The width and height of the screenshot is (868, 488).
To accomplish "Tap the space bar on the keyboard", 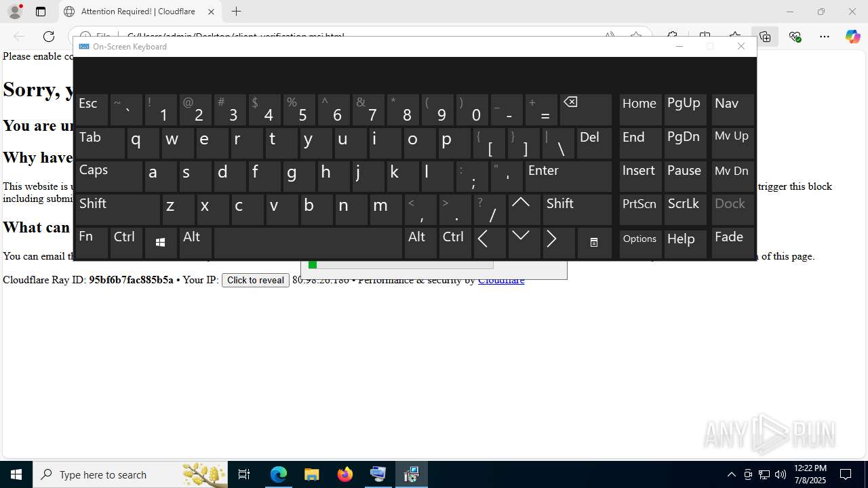I will [x=308, y=243].
